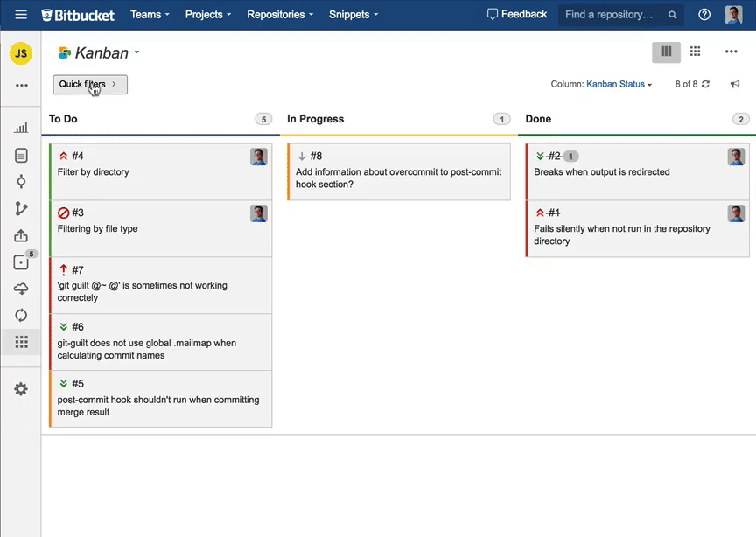Viewport: 756px width, 537px height.
Task: Click the In Progress column header
Action: (316, 119)
